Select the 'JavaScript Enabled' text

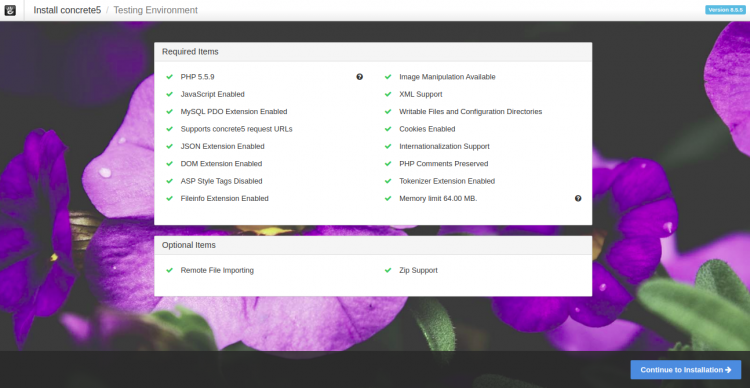[212, 94]
